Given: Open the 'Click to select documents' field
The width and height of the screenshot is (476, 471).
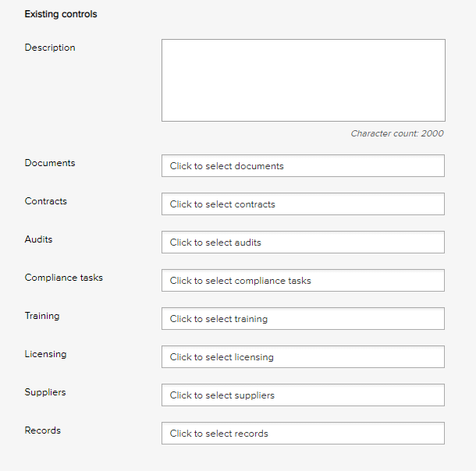Looking at the screenshot, I should [303, 166].
